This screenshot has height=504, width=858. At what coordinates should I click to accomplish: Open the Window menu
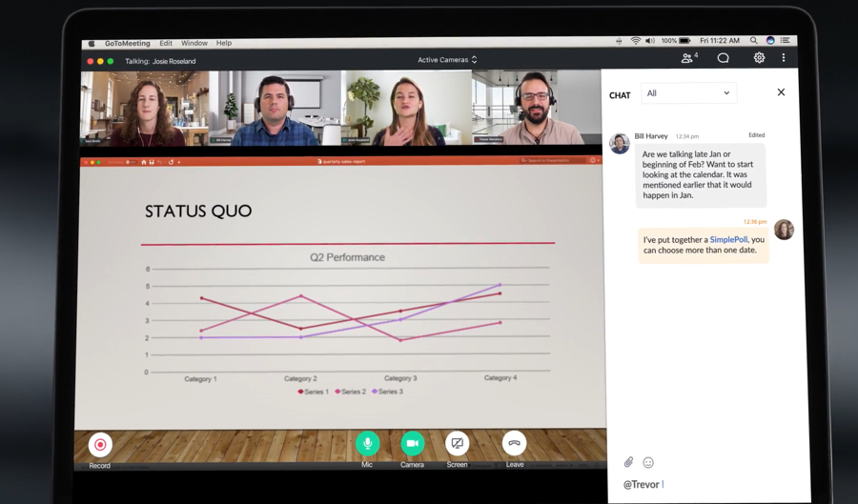click(194, 43)
